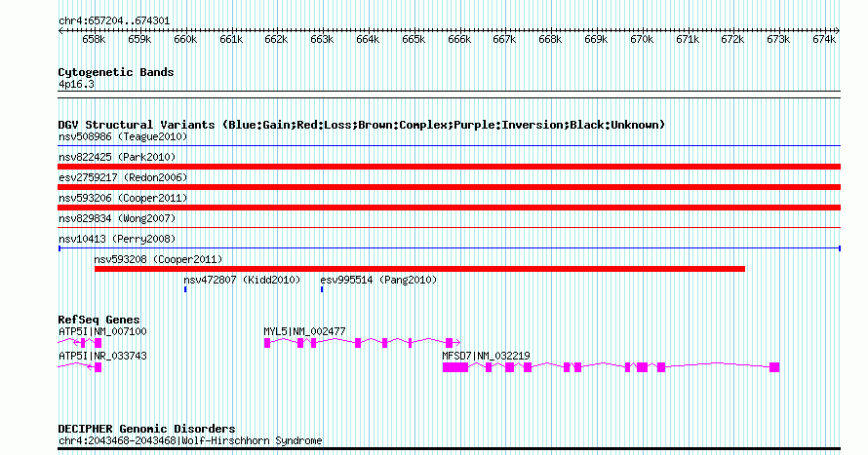Open the esv995514 (Pang2010) label
The height and width of the screenshot is (455, 868).
click(x=378, y=280)
